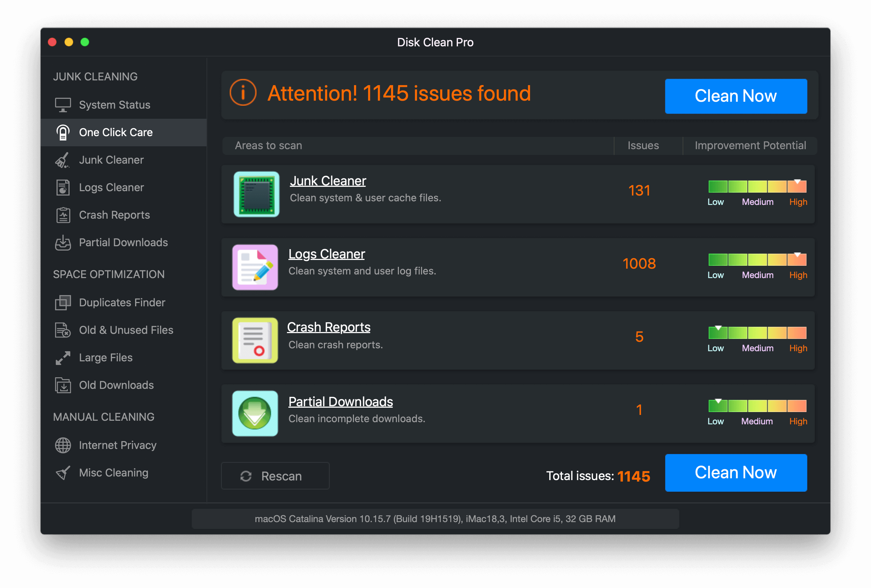Click the macOS Catalina system info bar

[435, 519]
